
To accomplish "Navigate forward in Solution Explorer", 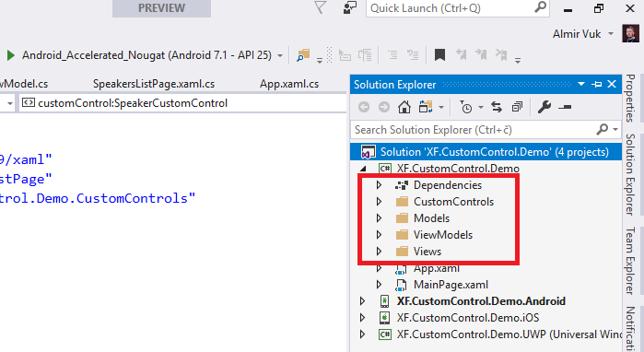I will coord(384,107).
